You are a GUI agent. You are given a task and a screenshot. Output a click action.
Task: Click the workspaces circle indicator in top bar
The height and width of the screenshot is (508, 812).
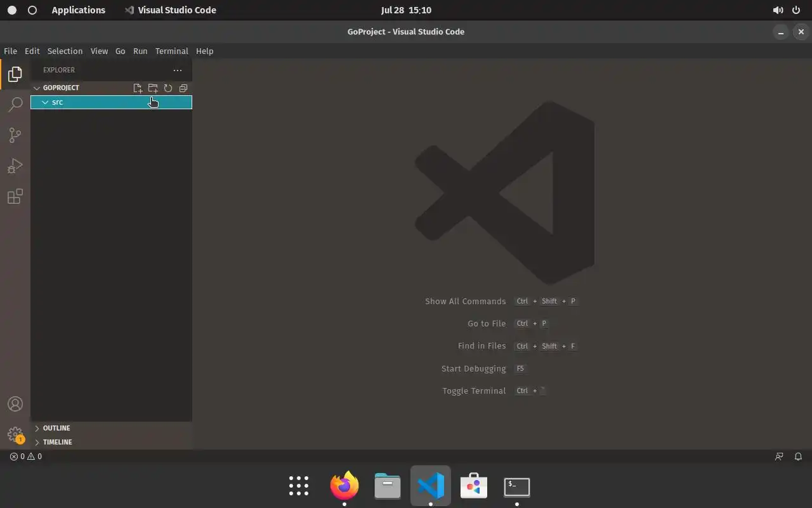pos(32,10)
